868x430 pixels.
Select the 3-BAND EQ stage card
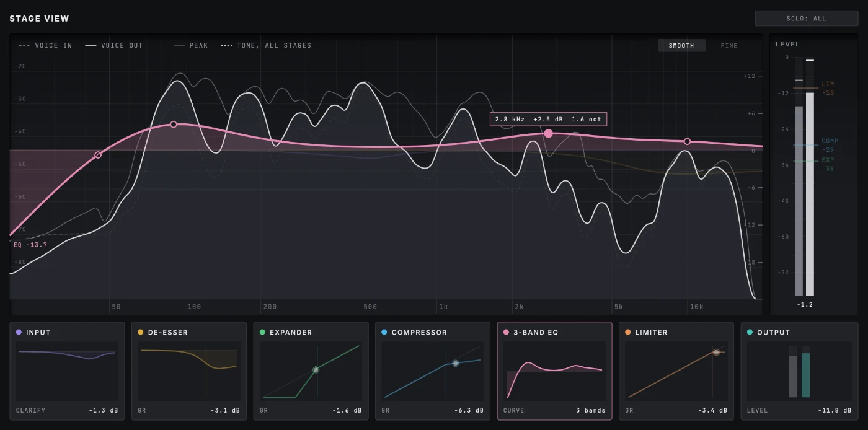pyautogui.click(x=554, y=371)
